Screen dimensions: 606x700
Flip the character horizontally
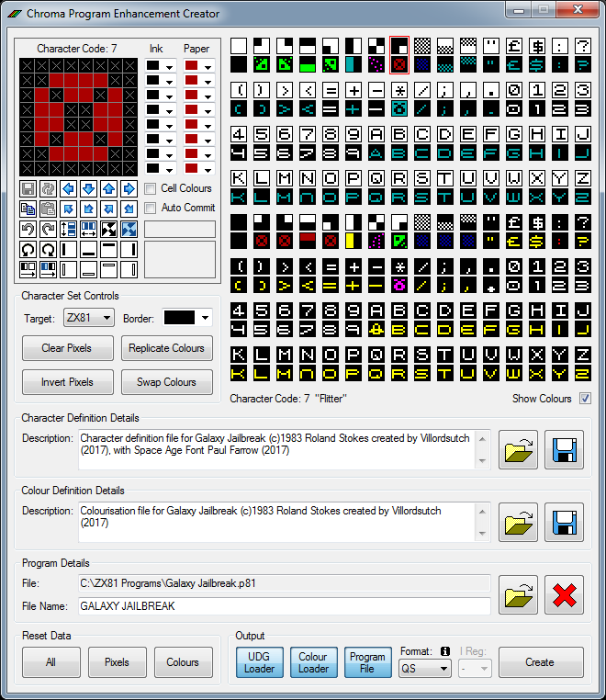coord(88,230)
